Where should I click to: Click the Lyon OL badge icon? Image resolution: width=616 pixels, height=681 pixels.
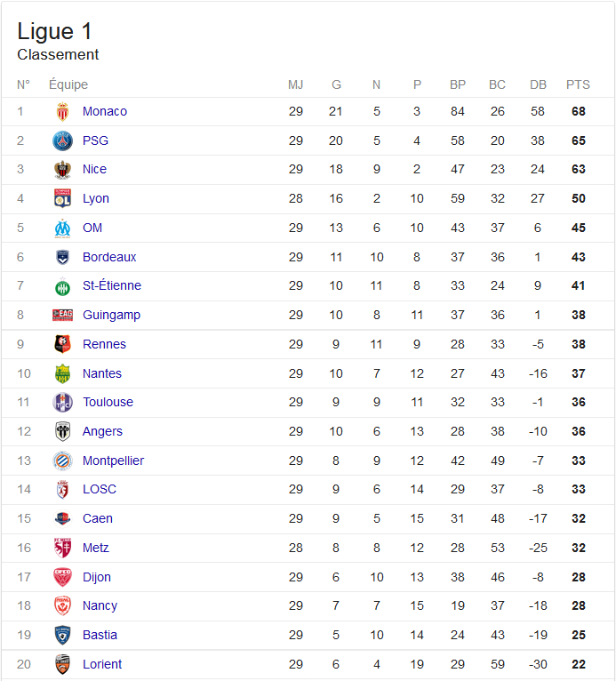tap(62, 198)
